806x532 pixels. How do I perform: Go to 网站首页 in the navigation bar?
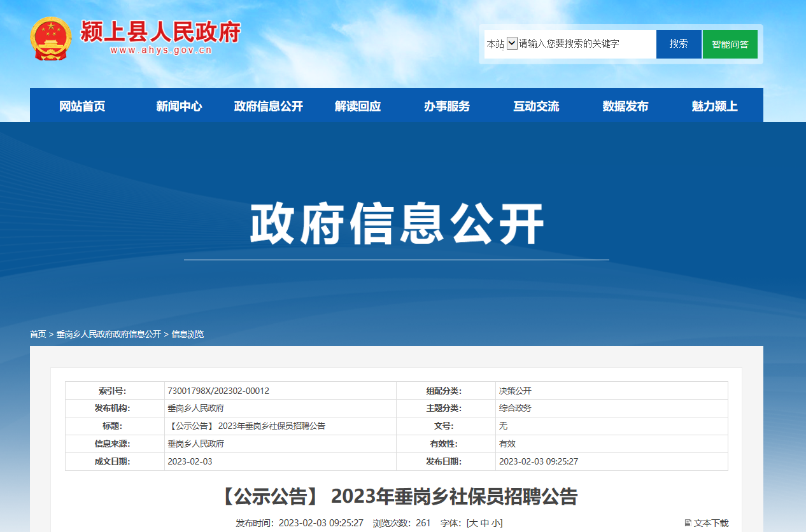coord(82,106)
